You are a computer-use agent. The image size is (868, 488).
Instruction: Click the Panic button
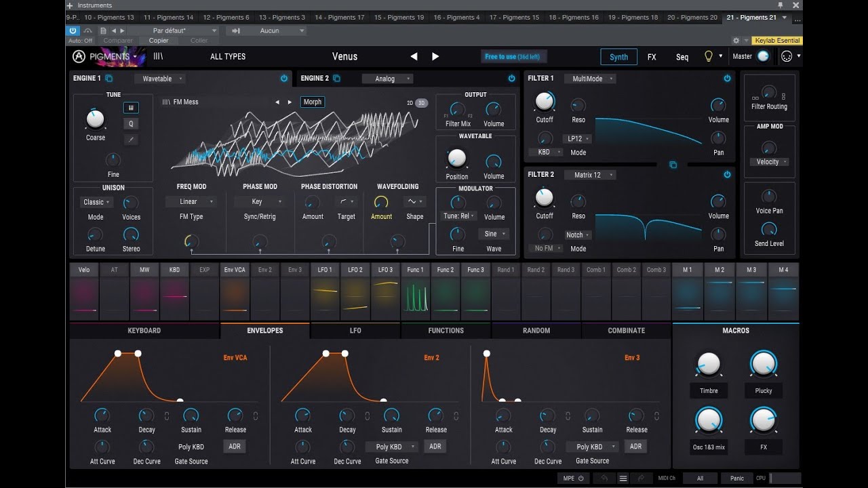click(737, 479)
